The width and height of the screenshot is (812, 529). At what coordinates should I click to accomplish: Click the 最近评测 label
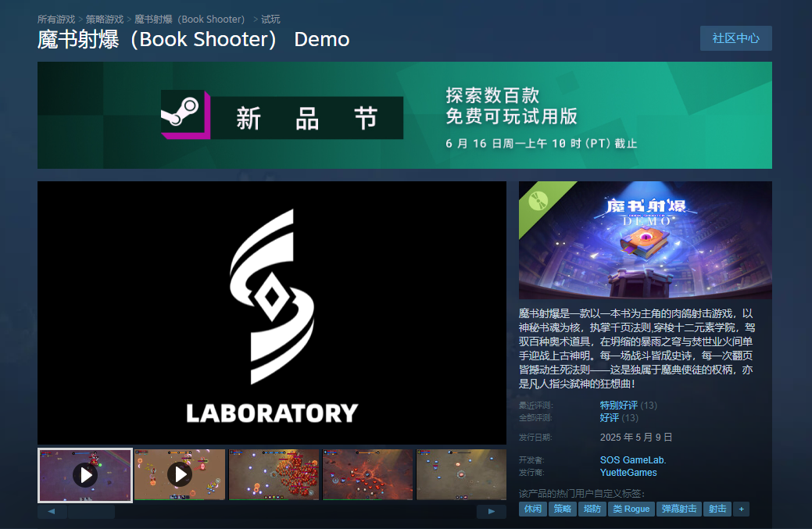[536, 406]
